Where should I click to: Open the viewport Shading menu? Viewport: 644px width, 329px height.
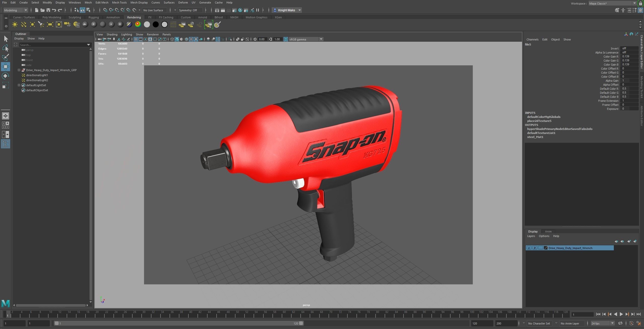pyautogui.click(x=112, y=34)
